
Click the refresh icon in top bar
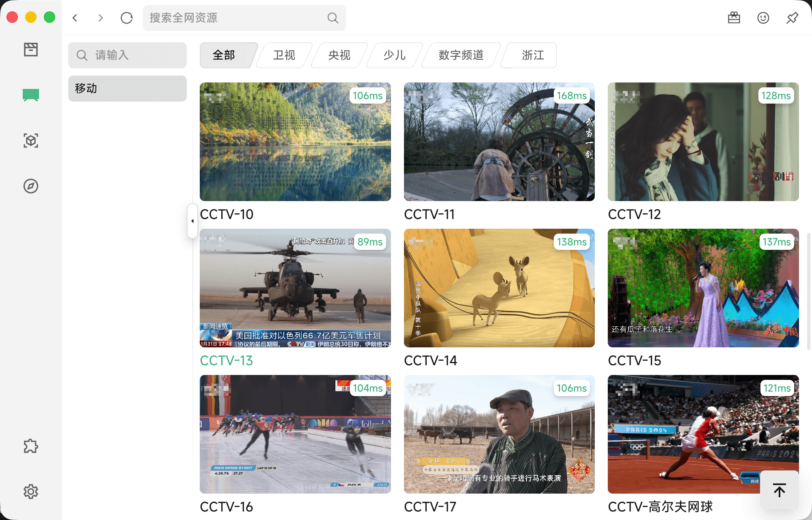click(127, 18)
